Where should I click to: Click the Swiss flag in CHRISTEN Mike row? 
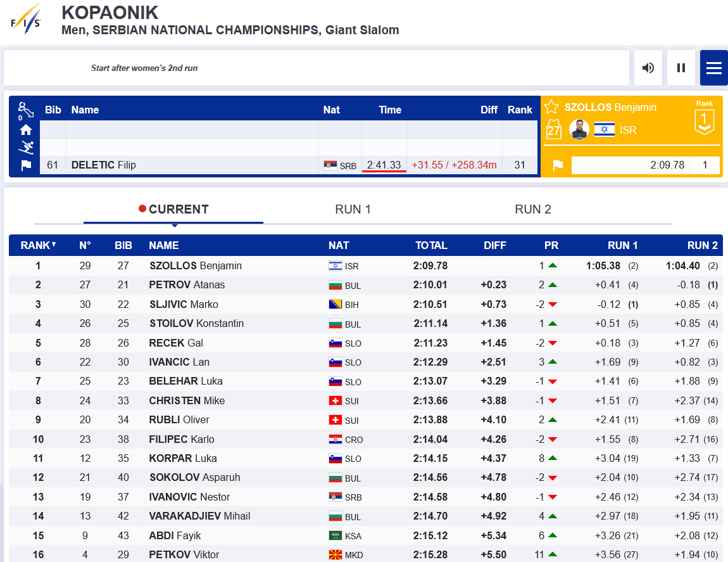pyautogui.click(x=336, y=400)
